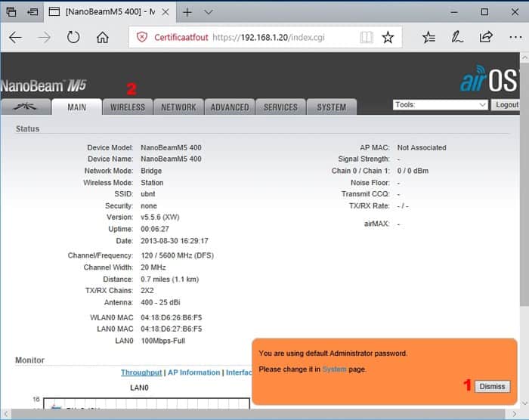The height and width of the screenshot is (420, 529).
Task: Click the scrollbar down arrow
Action: point(524,403)
